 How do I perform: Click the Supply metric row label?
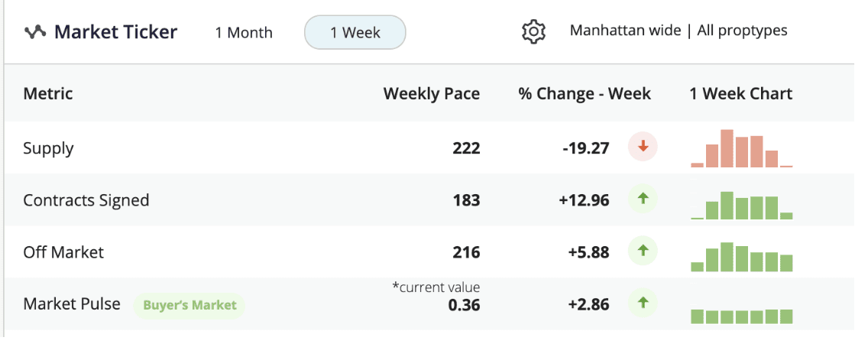(49, 148)
